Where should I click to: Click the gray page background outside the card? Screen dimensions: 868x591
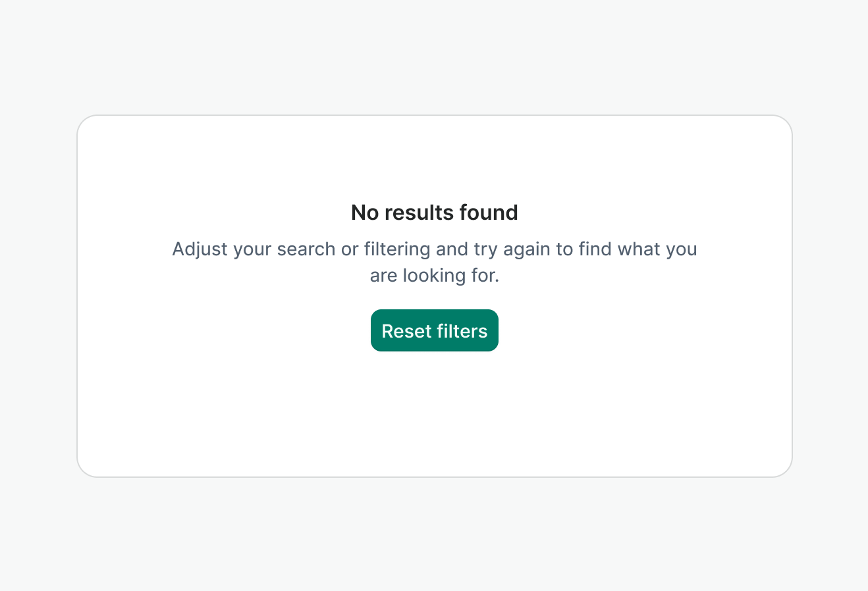coord(435,533)
